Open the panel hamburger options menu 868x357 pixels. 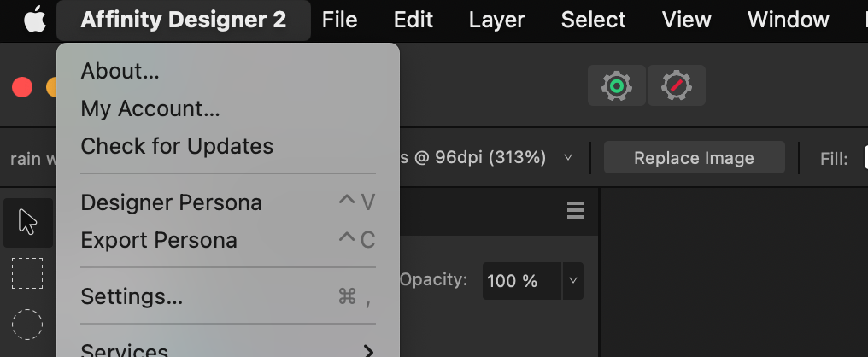[576, 210]
